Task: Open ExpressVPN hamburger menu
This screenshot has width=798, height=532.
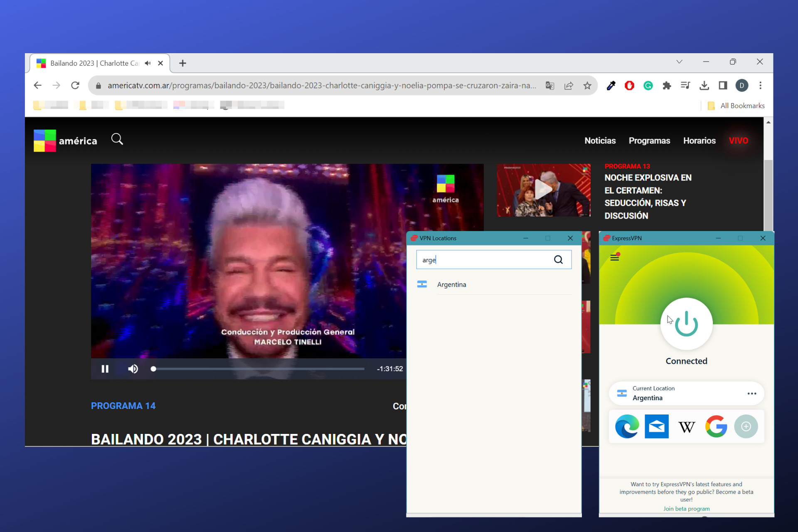Action: 615,257
